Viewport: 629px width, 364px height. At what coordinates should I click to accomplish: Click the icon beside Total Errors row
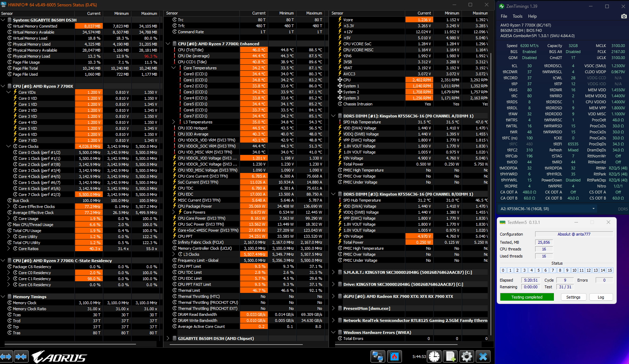(340, 339)
